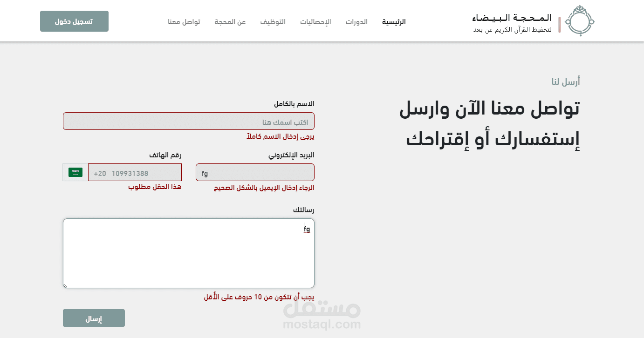644x338 pixels.
Task: Click the تسجيل دخول button
Action: pos(74,21)
